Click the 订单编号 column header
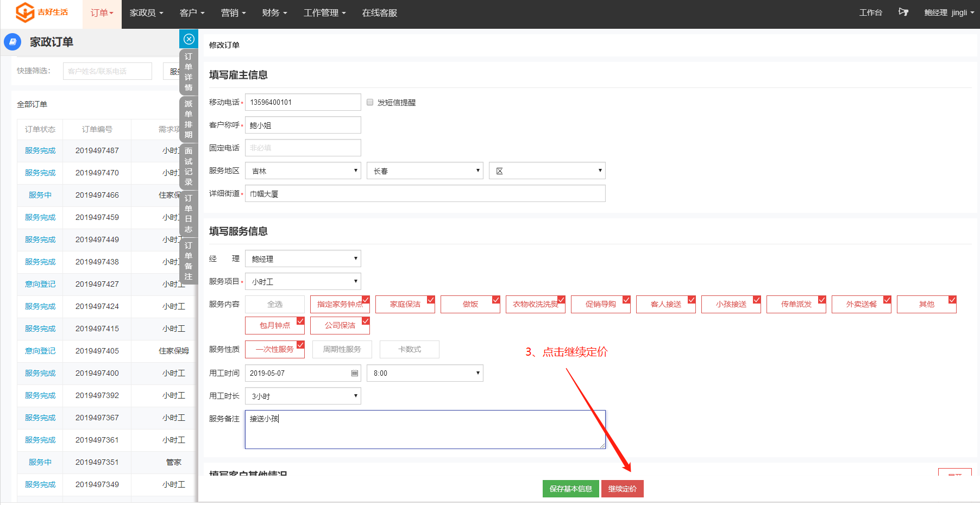Viewport: 980px width, 505px height. 97,129
